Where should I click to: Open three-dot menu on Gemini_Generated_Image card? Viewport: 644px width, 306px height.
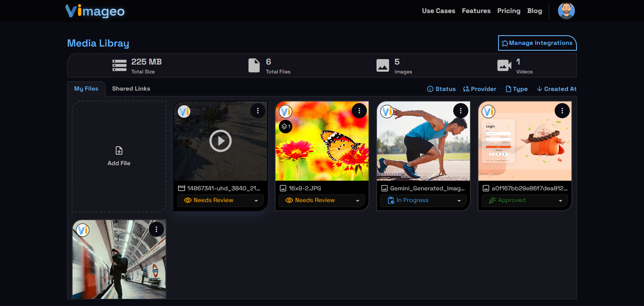point(461,111)
